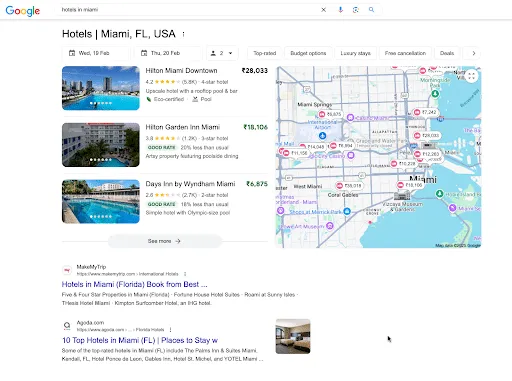Select the ₹18,106 hotel pin on map
512x381 pixels.
410,185
